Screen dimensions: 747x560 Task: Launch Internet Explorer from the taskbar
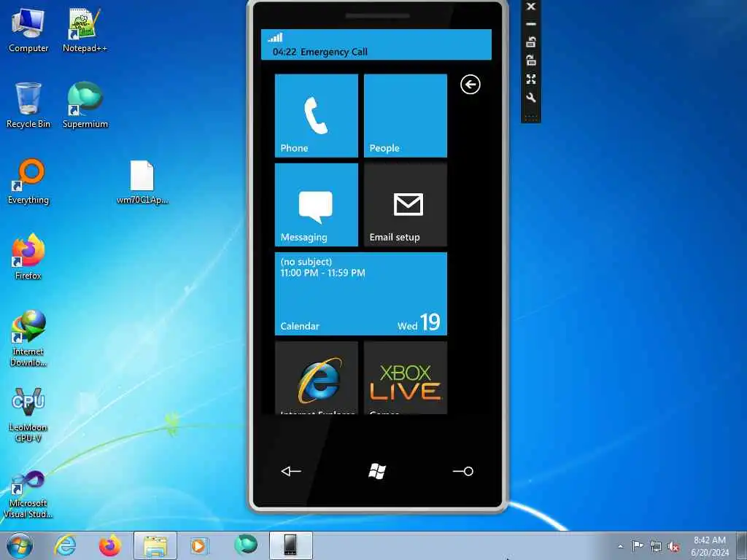click(x=65, y=545)
